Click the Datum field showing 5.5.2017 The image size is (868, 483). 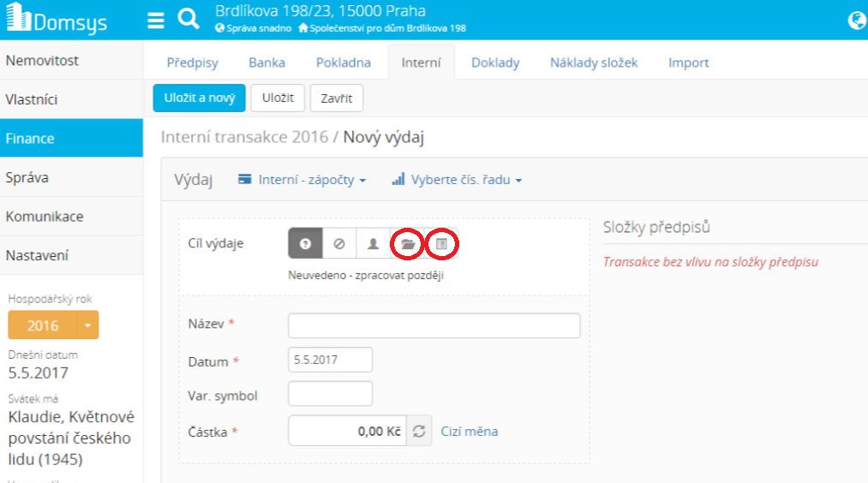pyautogui.click(x=330, y=360)
